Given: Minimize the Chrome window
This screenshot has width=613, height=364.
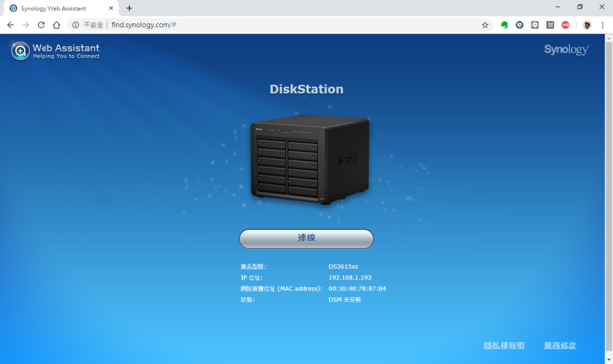Looking at the screenshot, I should click(558, 7).
